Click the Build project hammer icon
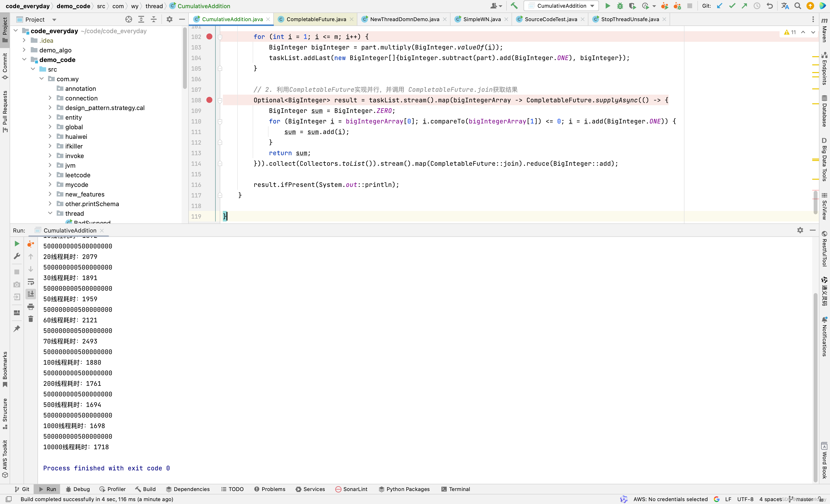This screenshot has width=830, height=504. pos(514,6)
